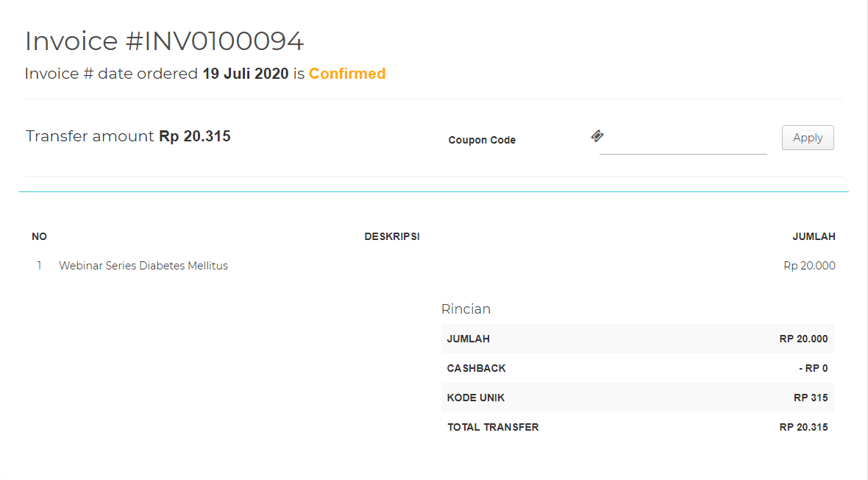The width and height of the screenshot is (868, 480).
Task: Click the RP 20.315 total transfer value
Action: [803, 427]
